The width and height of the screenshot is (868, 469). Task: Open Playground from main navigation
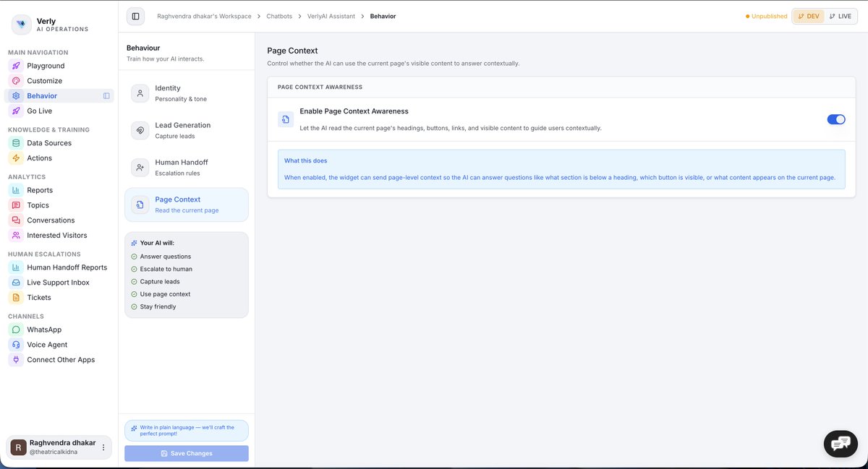(x=59, y=66)
